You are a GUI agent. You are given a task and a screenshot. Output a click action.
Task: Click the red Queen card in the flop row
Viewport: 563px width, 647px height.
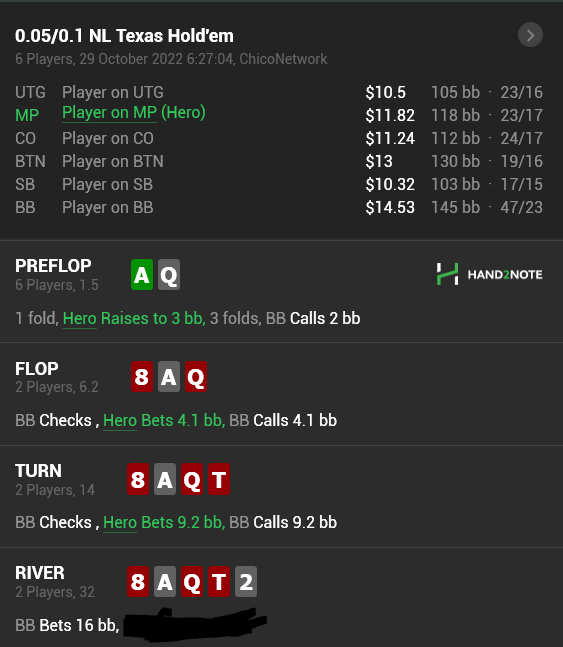pyautogui.click(x=196, y=376)
